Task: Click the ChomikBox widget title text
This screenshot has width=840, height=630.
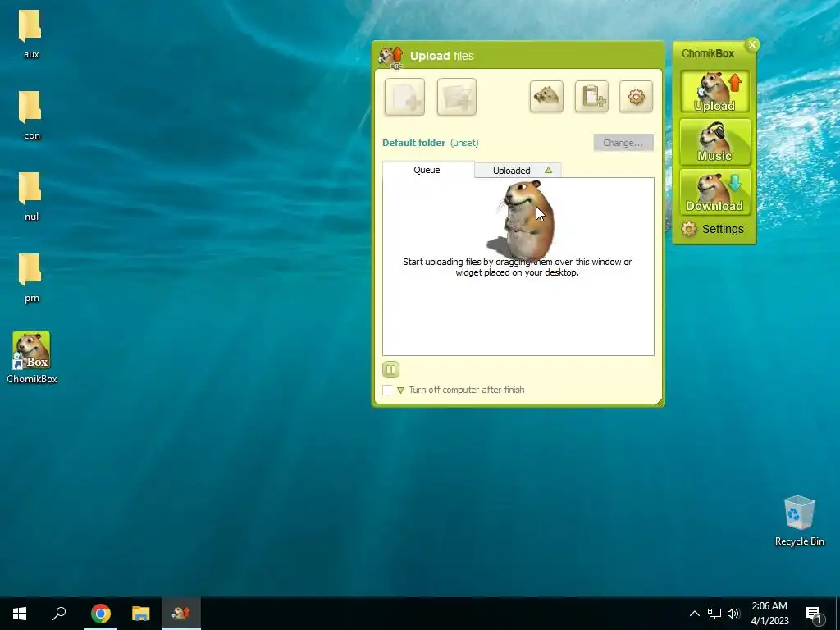Action: click(708, 53)
